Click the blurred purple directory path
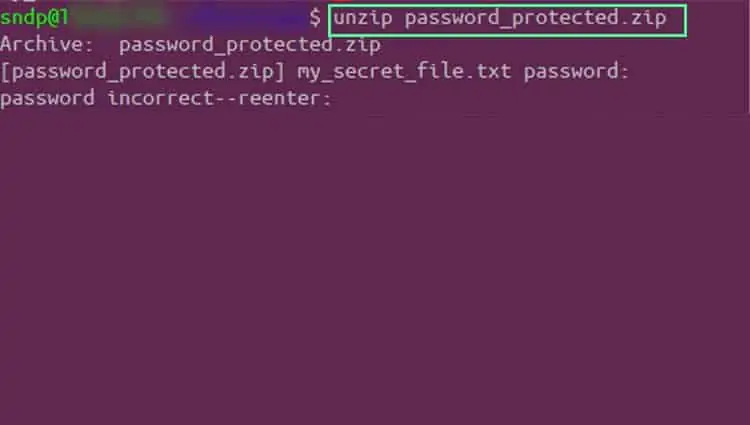 pos(244,18)
